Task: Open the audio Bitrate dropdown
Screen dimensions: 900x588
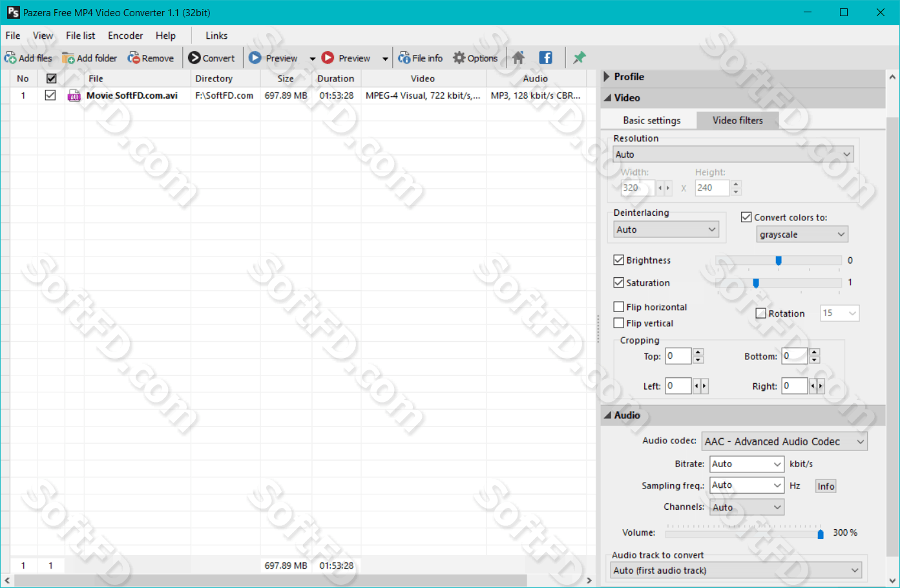Action: tap(746, 464)
